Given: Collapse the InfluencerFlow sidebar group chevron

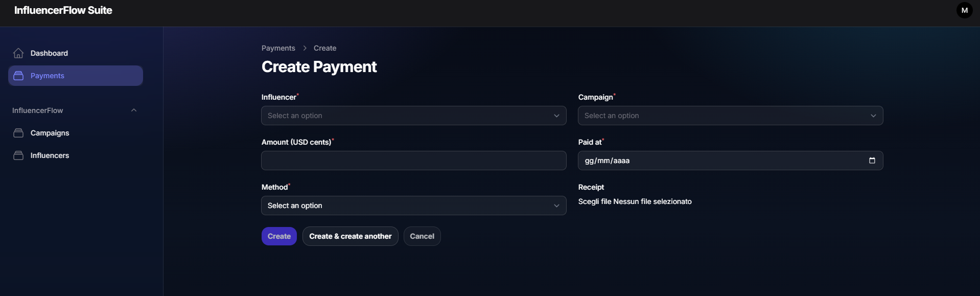Looking at the screenshot, I should [x=134, y=110].
